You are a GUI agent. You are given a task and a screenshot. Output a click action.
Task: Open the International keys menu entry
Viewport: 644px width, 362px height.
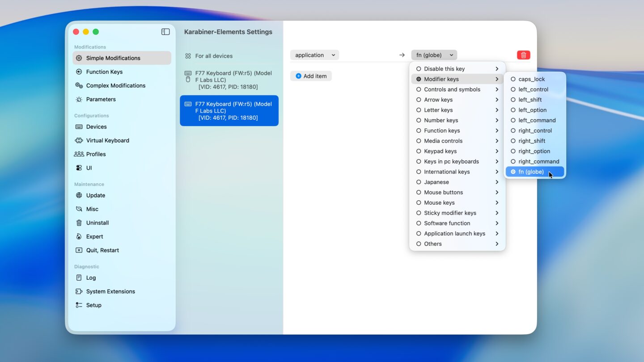pos(458,172)
